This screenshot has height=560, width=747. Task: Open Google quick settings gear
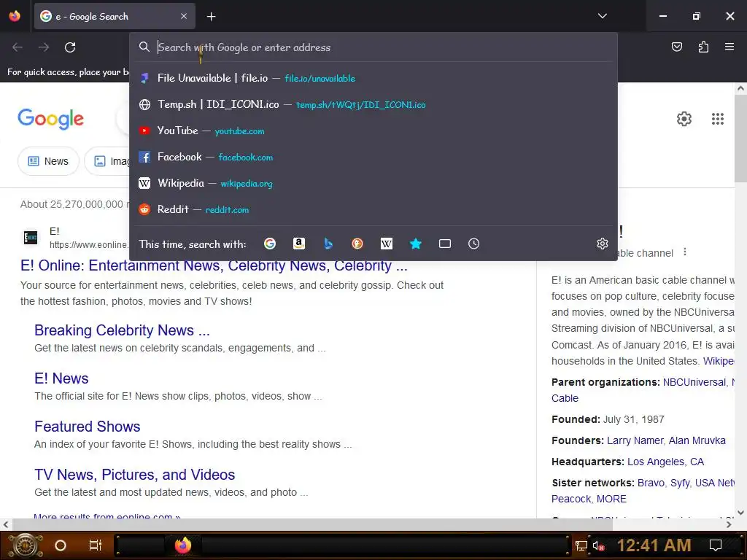[x=684, y=119]
